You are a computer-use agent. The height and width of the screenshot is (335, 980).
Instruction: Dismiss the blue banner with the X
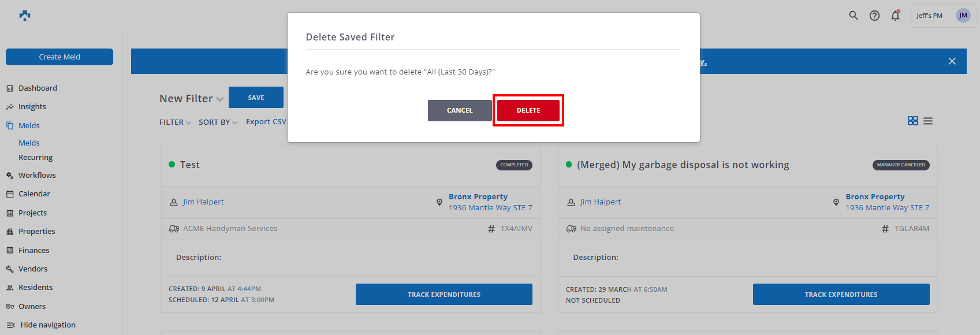pos(952,61)
